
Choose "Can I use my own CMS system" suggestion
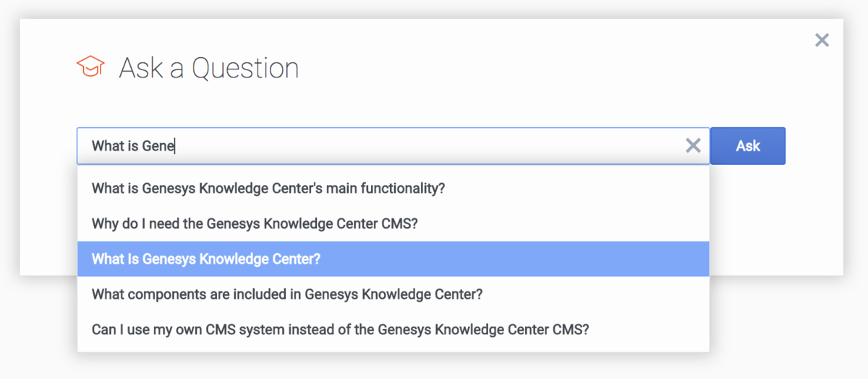340,330
